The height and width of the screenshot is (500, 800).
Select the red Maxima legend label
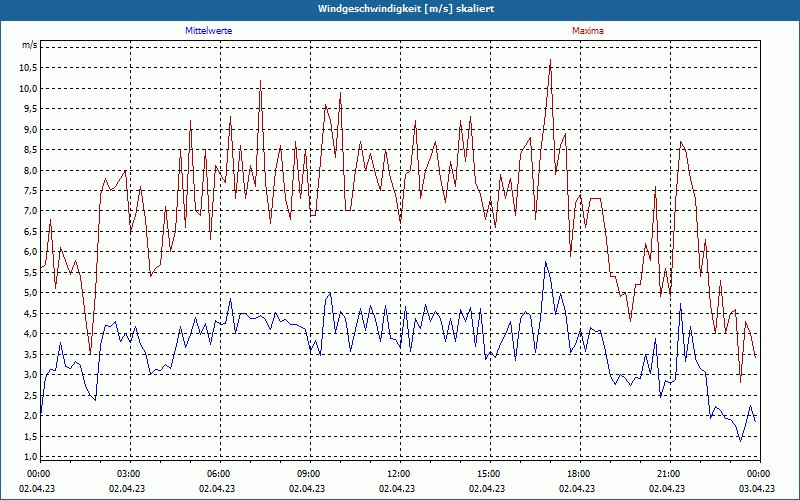click(587, 31)
